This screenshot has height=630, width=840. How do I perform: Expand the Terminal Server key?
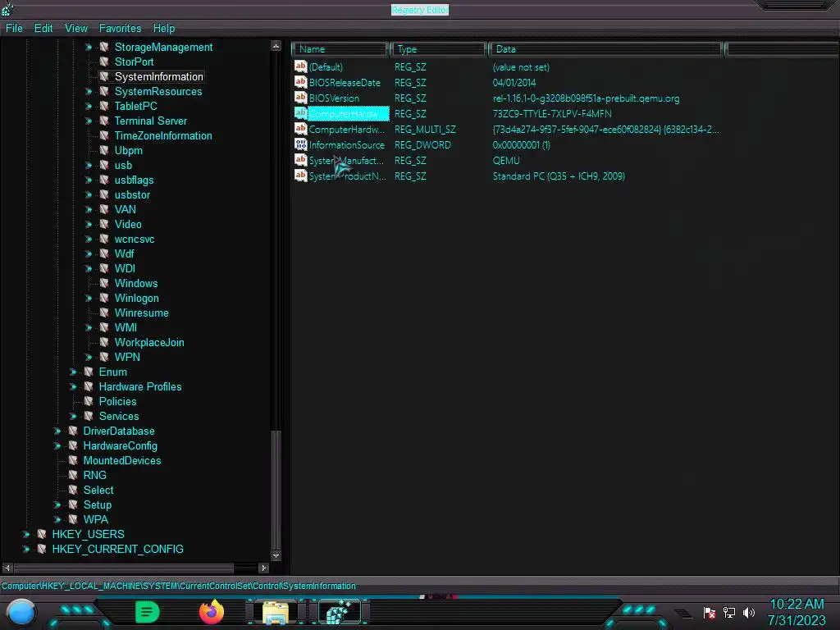(89, 121)
